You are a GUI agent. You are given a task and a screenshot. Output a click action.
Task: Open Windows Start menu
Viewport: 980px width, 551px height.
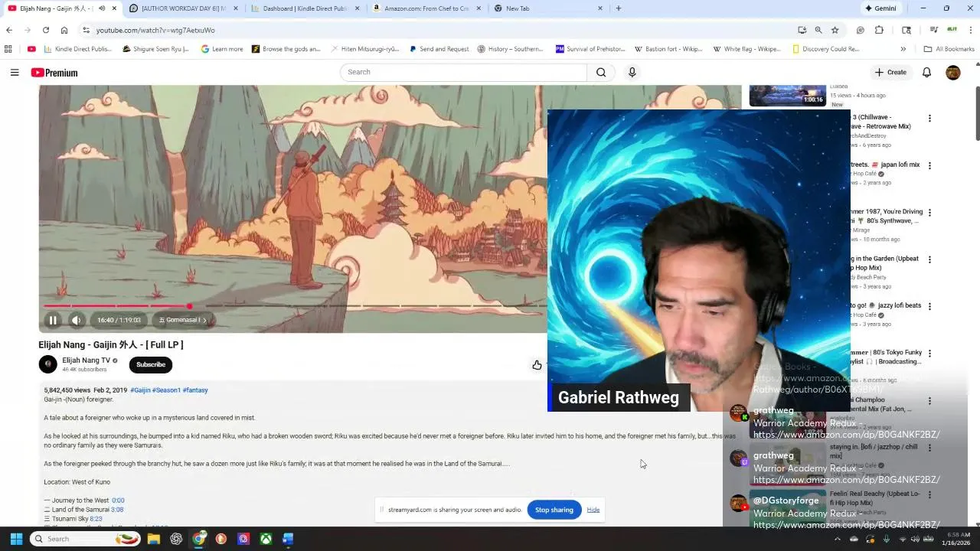click(x=16, y=539)
